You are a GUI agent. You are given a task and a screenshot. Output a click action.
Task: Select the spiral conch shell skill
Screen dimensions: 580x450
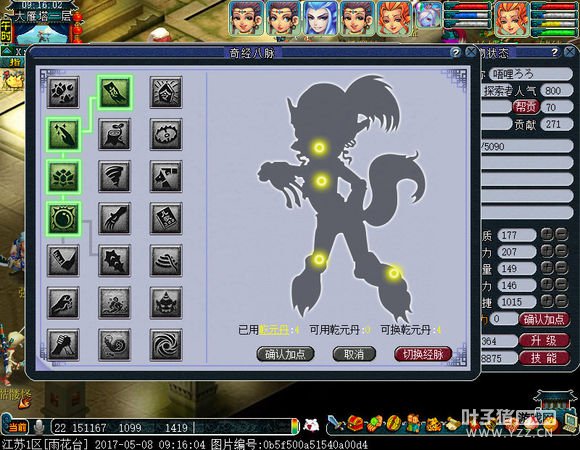coord(115,345)
